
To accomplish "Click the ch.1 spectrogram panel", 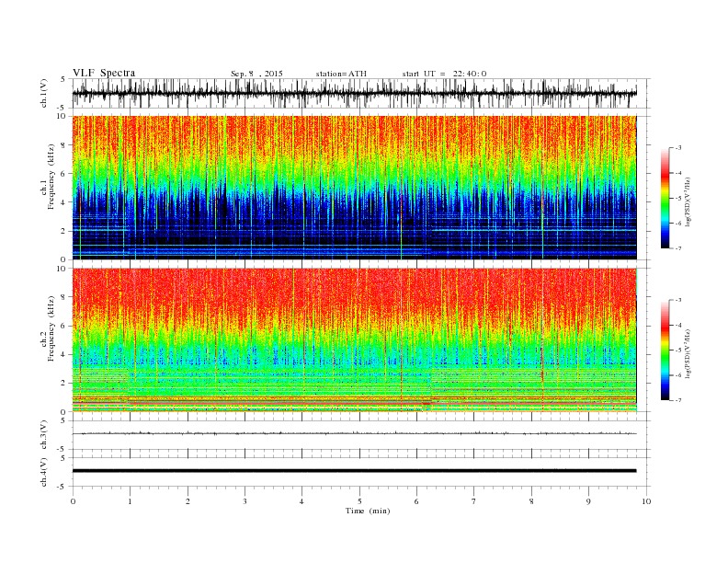I will point(354,188).
